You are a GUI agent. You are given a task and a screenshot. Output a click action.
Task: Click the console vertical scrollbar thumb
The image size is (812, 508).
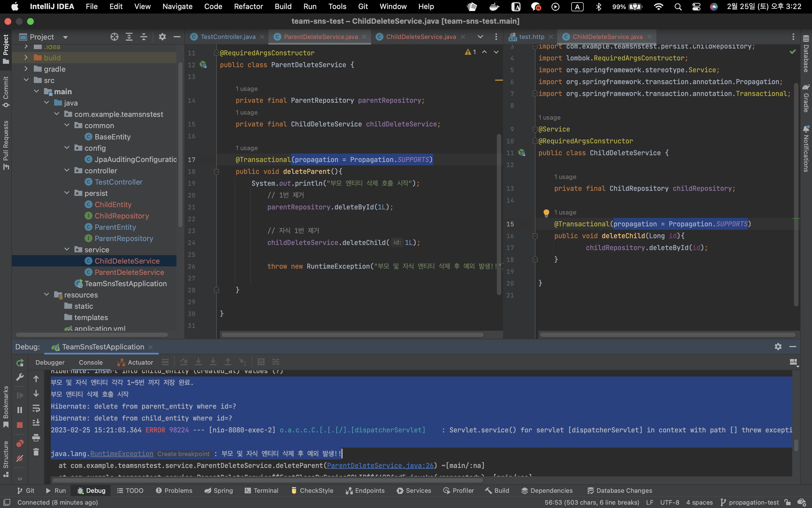click(796, 445)
